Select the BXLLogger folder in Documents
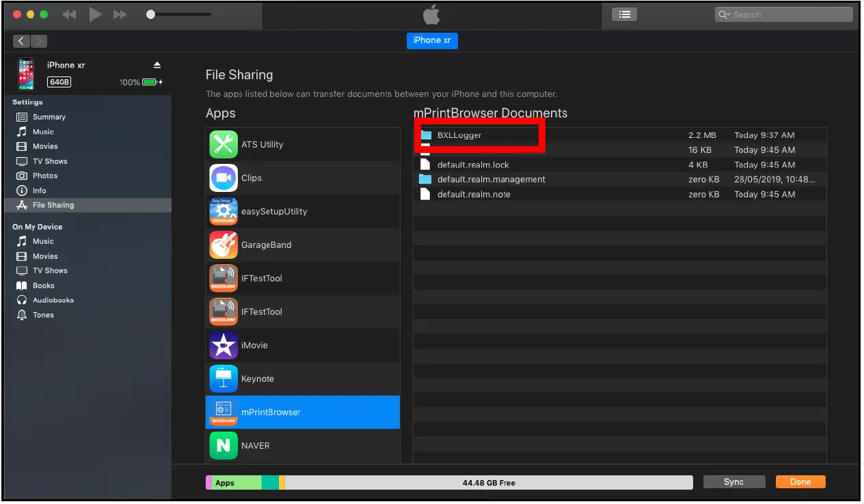 (478, 135)
